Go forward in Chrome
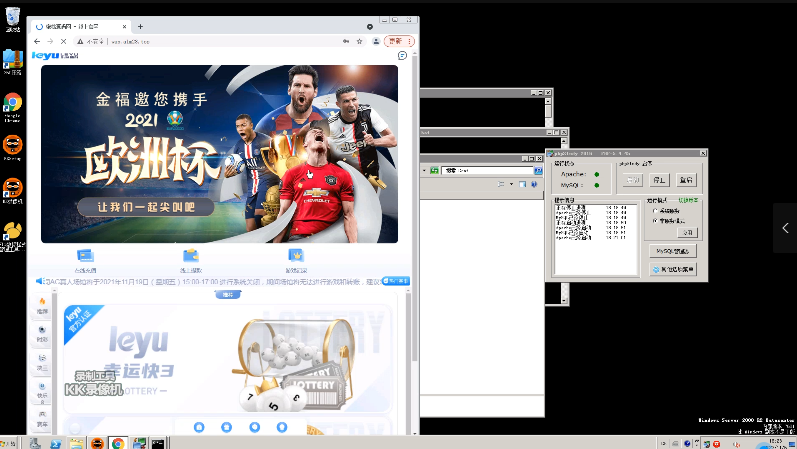Viewport: 797px width, 449px height. [x=50, y=41]
